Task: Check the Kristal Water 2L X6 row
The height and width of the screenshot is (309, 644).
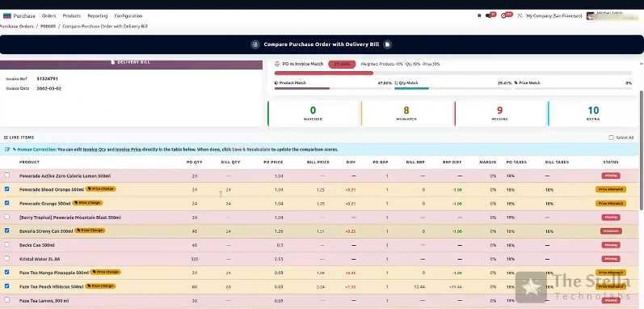Action: coord(7,258)
